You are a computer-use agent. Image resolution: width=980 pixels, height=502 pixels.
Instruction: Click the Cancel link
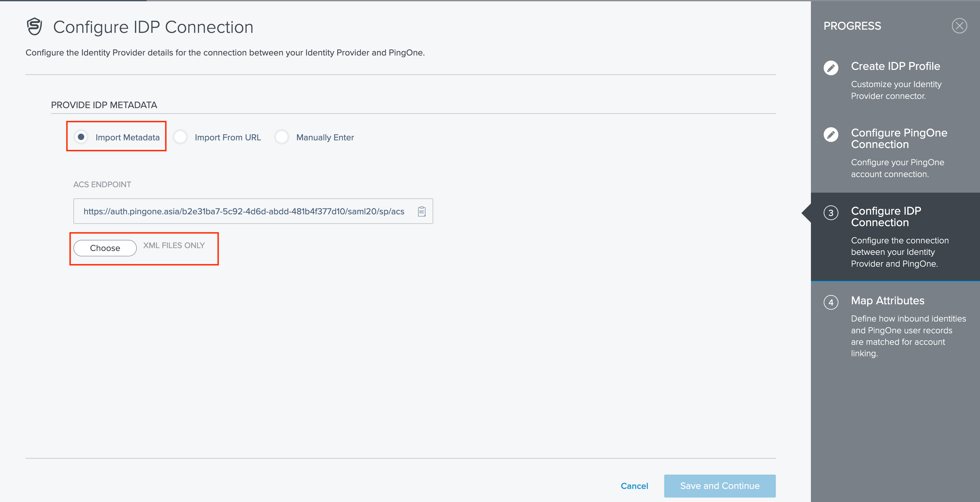click(634, 486)
